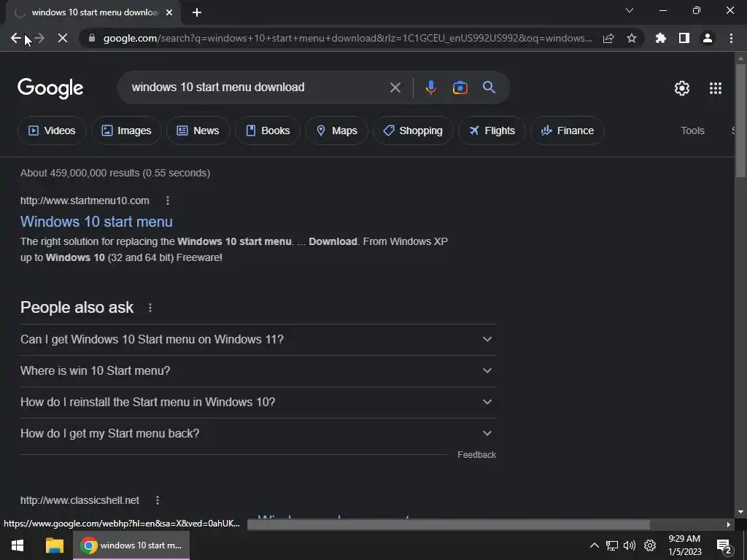Open Windows 10 start menu result link
This screenshot has width=747, height=560.
point(96,222)
